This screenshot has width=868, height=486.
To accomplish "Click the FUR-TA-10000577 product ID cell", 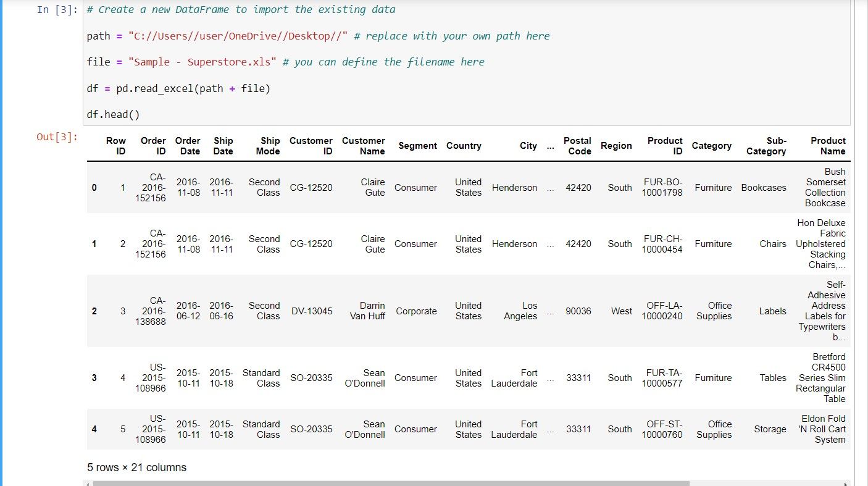I will click(662, 378).
